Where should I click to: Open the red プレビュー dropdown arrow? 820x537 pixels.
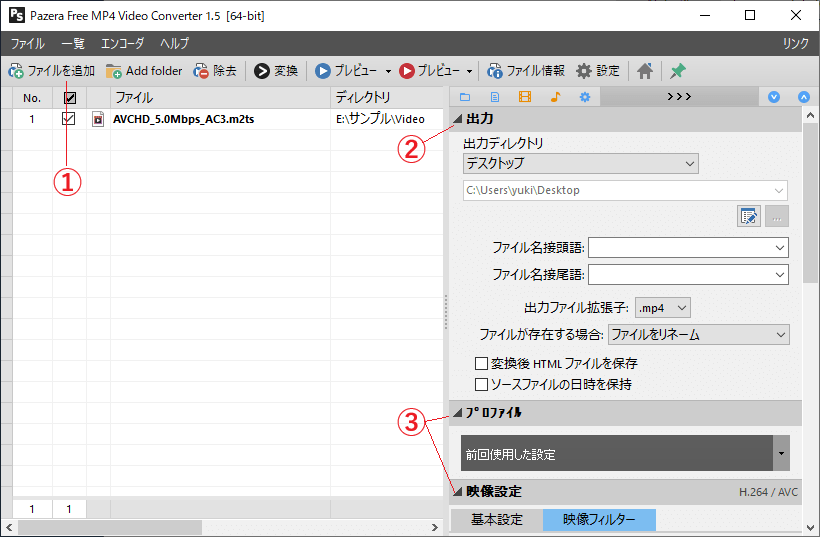tap(469, 71)
